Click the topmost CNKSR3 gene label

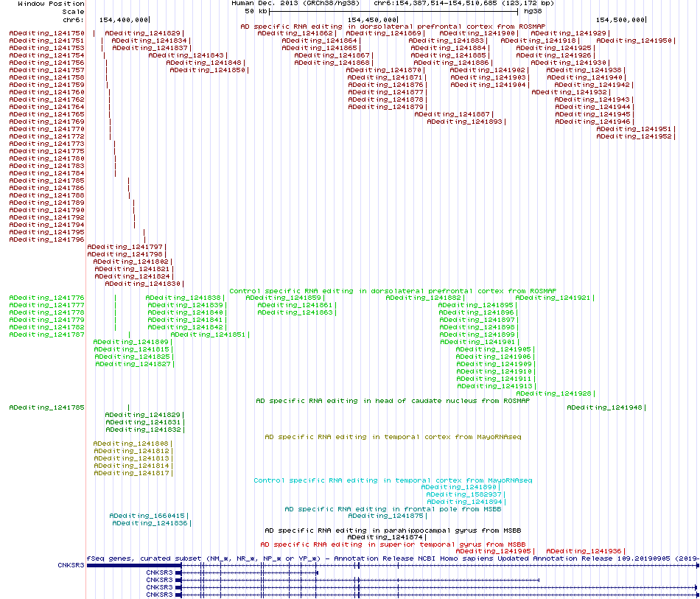(71, 565)
